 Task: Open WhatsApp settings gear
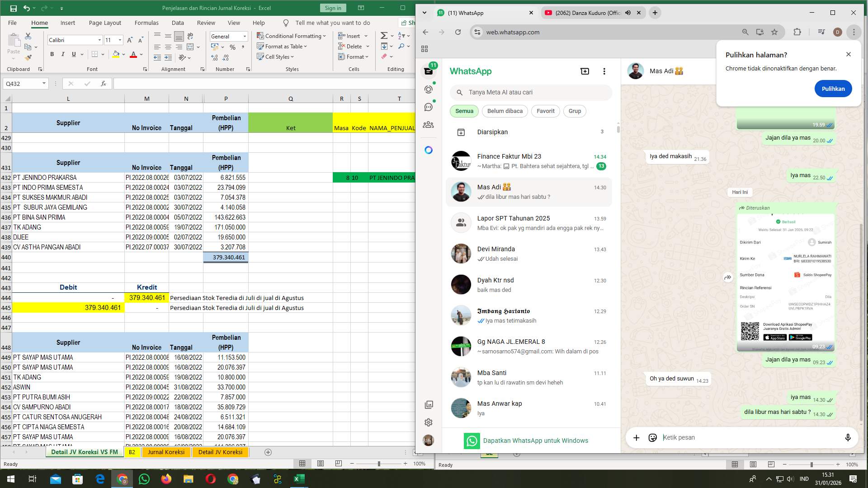pos(429,422)
